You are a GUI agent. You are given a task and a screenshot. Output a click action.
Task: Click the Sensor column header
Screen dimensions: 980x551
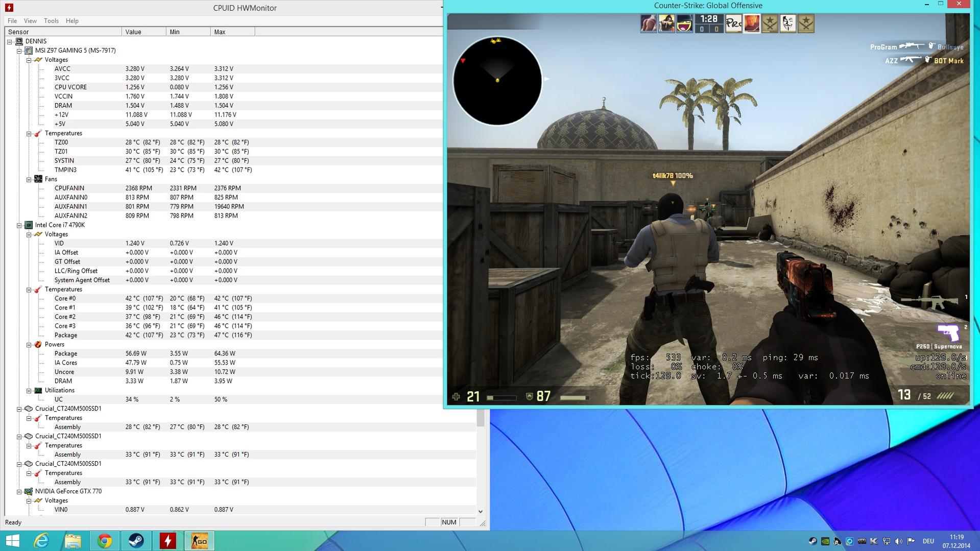[63, 32]
